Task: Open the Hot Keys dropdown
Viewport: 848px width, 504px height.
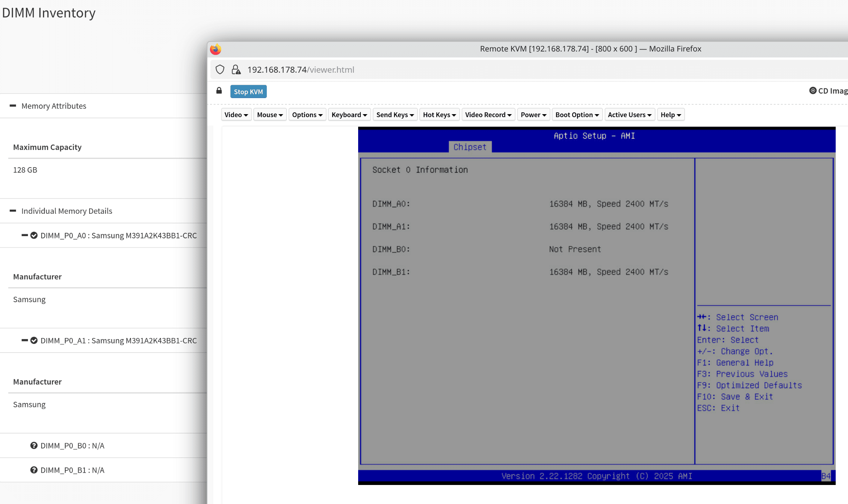Action: tap(439, 115)
